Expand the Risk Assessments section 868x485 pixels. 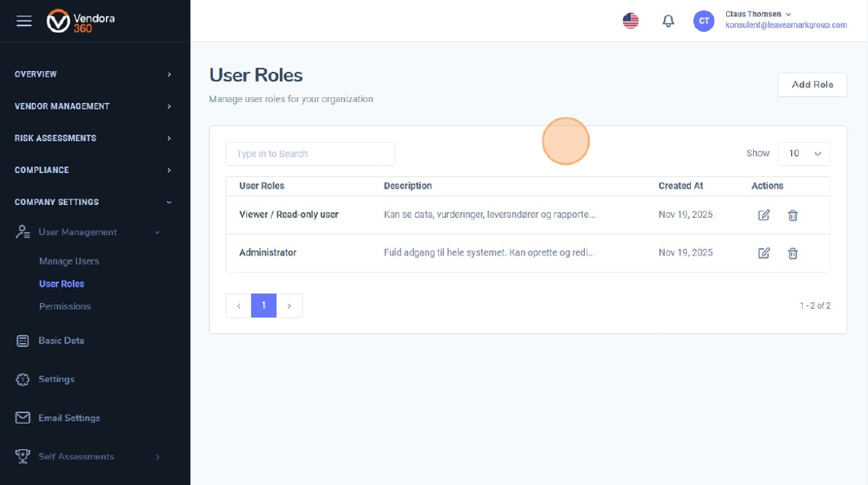pyautogui.click(x=94, y=138)
